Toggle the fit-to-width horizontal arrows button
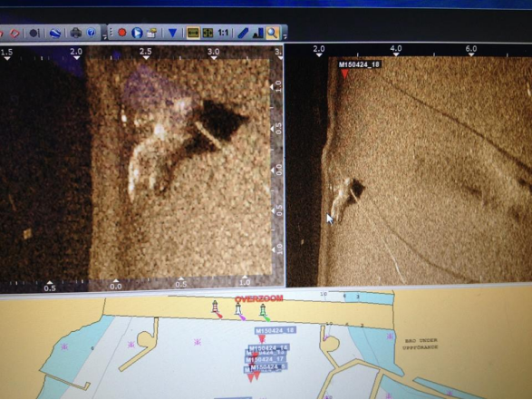The width and height of the screenshot is (532, 400). tap(193, 33)
